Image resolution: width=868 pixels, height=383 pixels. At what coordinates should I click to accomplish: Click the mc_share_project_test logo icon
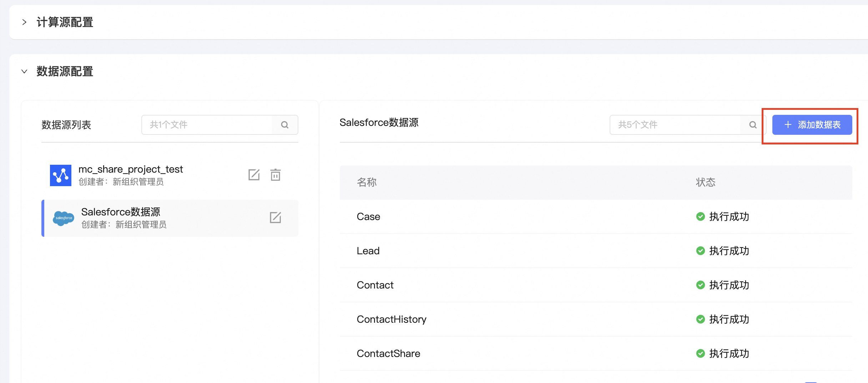tap(61, 175)
